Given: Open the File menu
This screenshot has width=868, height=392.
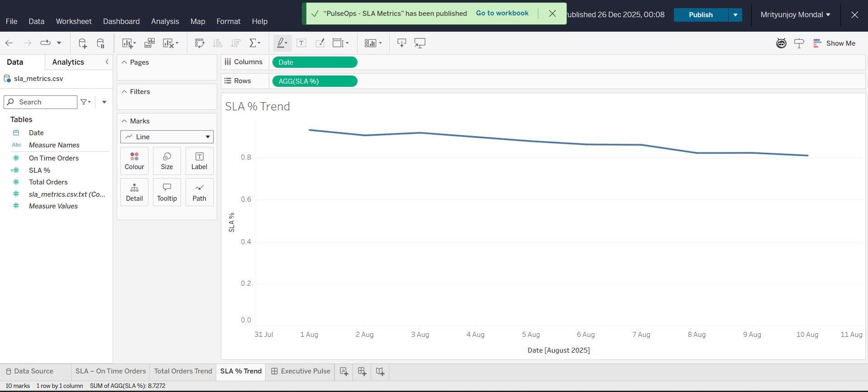Looking at the screenshot, I should coord(12,21).
